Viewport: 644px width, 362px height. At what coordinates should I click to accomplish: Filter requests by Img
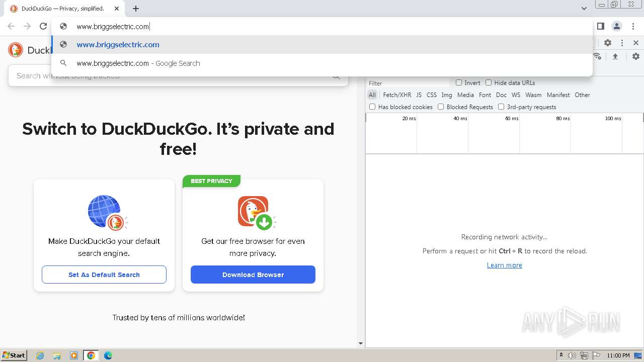(x=447, y=95)
